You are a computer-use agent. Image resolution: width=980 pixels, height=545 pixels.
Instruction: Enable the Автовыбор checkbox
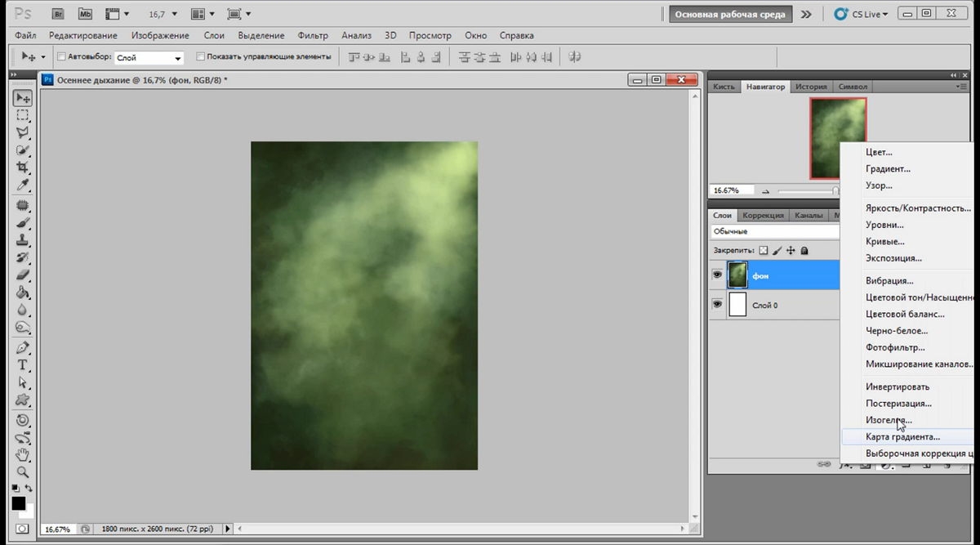(x=61, y=57)
